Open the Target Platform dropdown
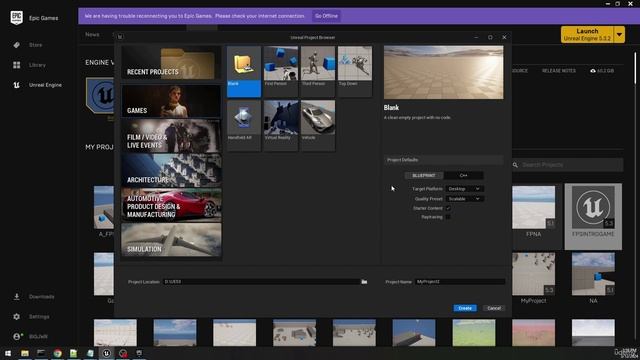The image size is (640, 360). (464, 189)
